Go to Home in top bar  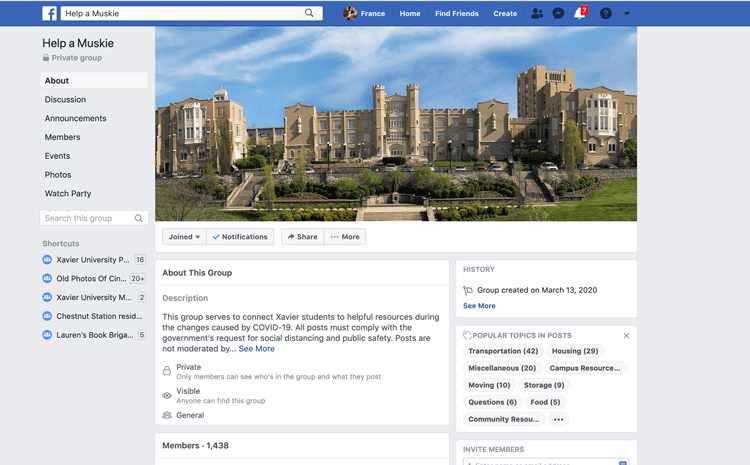click(410, 13)
